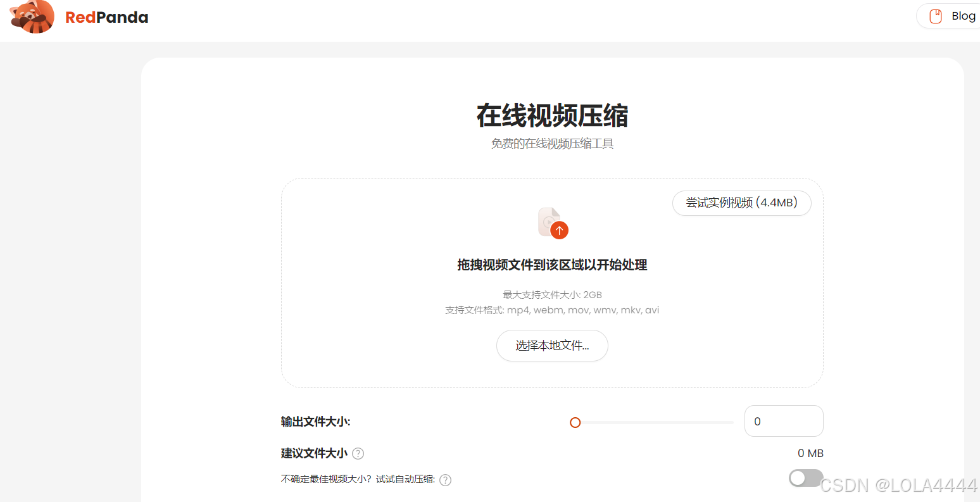Image resolution: width=980 pixels, height=502 pixels.
Task: Click the 输出文件大小 label
Action: (316, 422)
